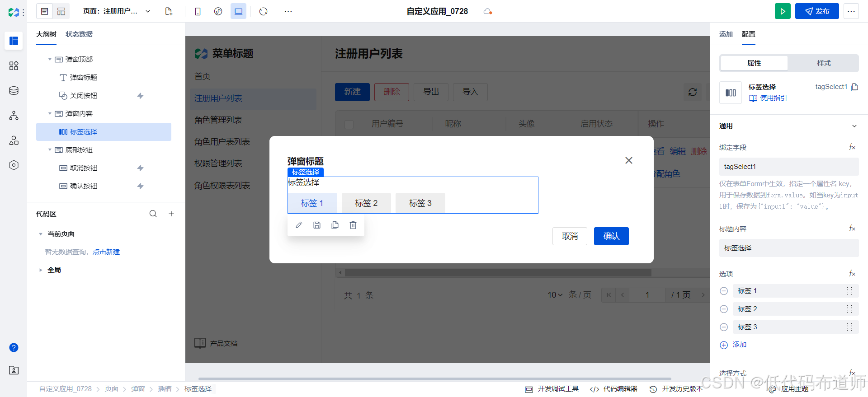Open the outline tree sidebar icon

click(14, 41)
